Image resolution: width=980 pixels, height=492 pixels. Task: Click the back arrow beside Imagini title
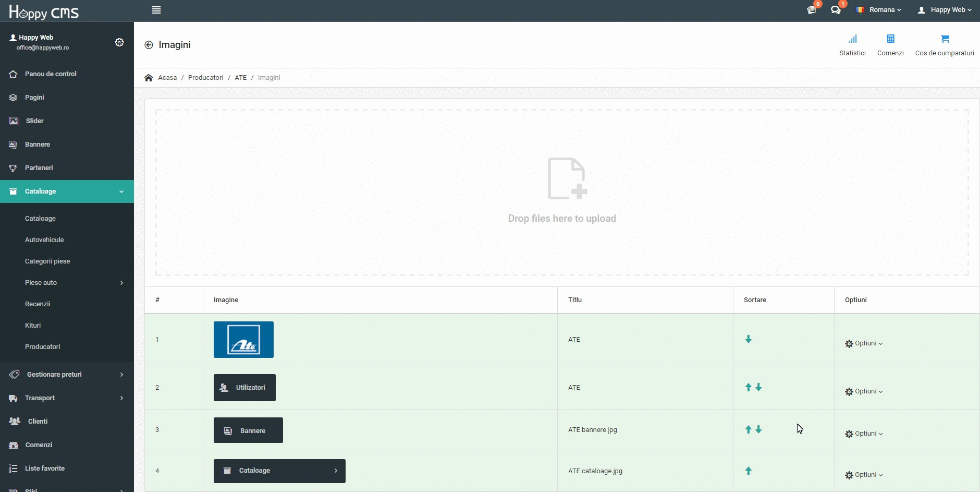tap(149, 45)
